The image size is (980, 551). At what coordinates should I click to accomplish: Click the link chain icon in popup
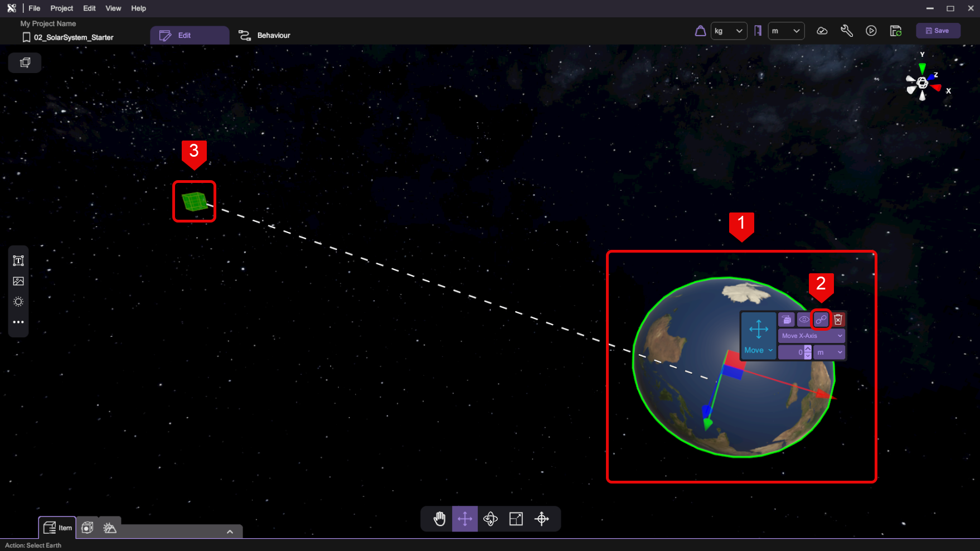tap(821, 320)
